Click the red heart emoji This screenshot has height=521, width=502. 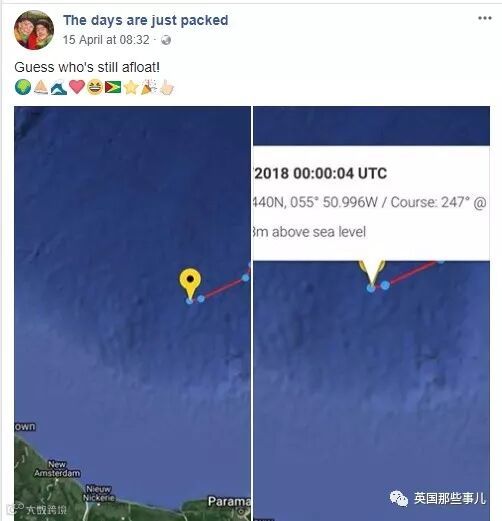pos(77,87)
